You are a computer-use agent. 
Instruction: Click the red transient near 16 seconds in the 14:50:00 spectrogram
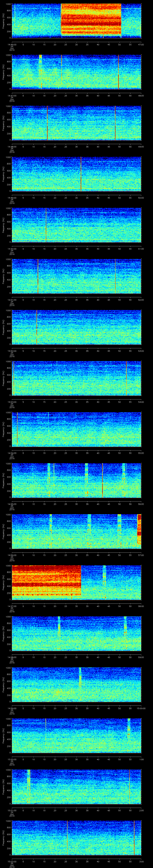pyautogui.click(x=46, y=225)
